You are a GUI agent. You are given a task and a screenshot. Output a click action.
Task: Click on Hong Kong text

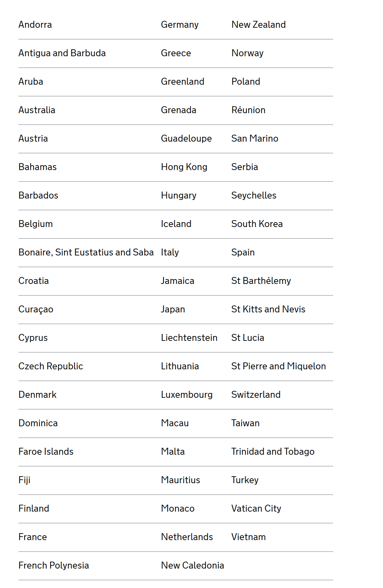[x=184, y=167]
